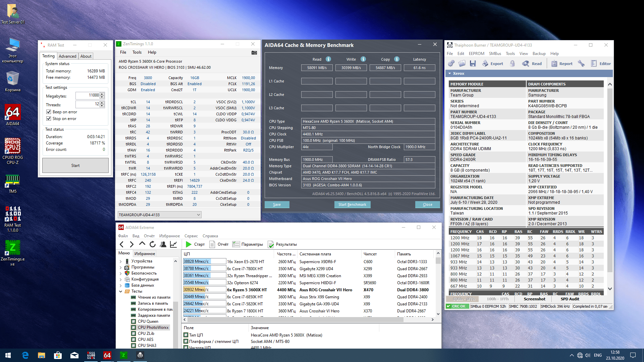Viewport: 644px width, 362px height.
Task: Click SPD Audit in Thaiphoon Burner
Action: click(570, 299)
